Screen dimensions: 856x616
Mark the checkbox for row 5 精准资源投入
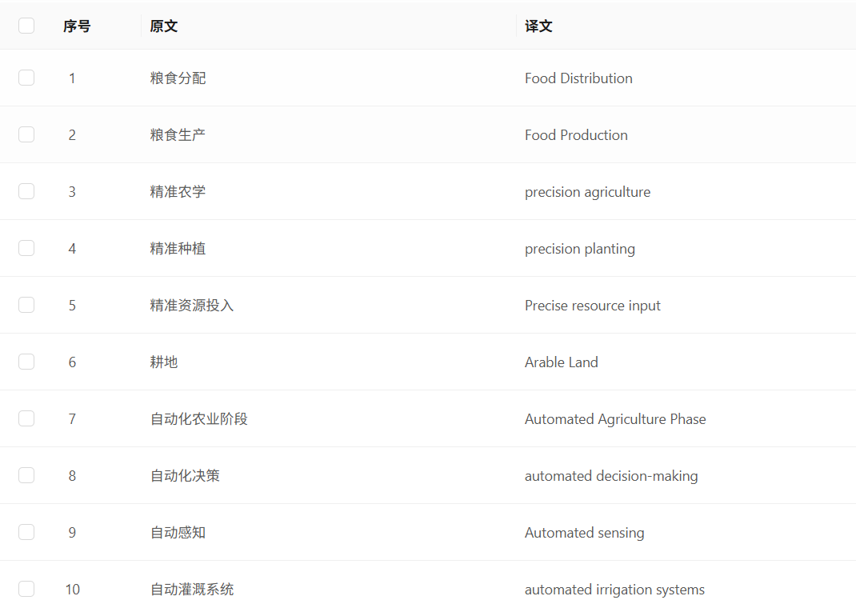pyautogui.click(x=26, y=305)
